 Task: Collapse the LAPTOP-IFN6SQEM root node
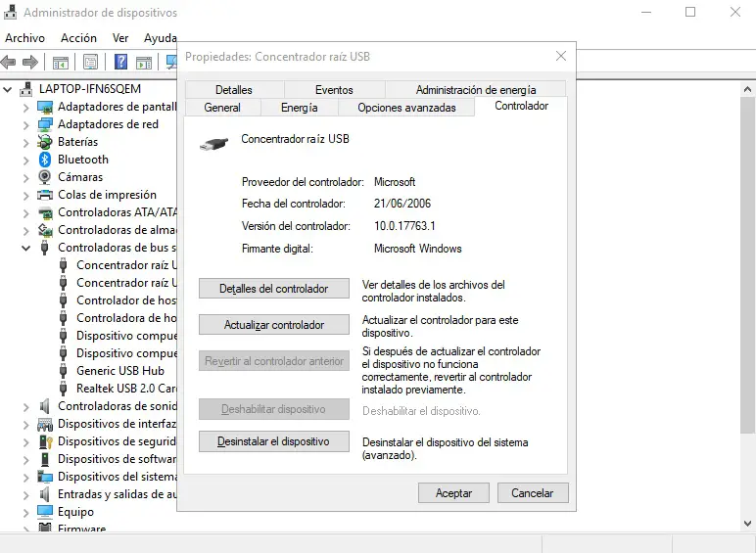7,89
